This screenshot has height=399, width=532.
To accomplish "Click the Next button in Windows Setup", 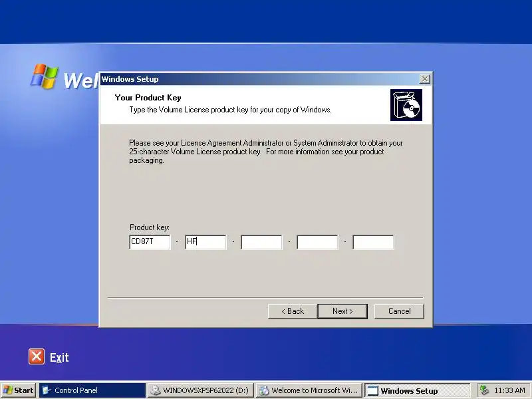I will tap(342, 311).
